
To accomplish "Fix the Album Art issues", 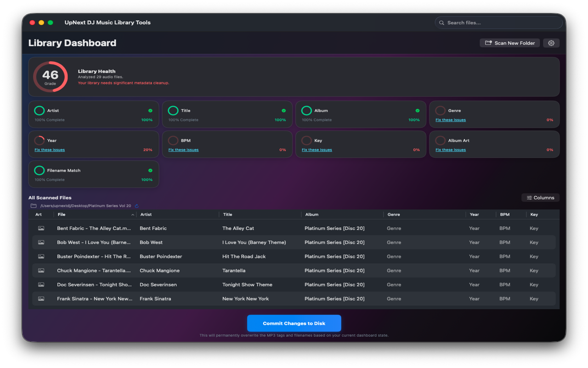I will pyautogui.click(x=450, y=149).
